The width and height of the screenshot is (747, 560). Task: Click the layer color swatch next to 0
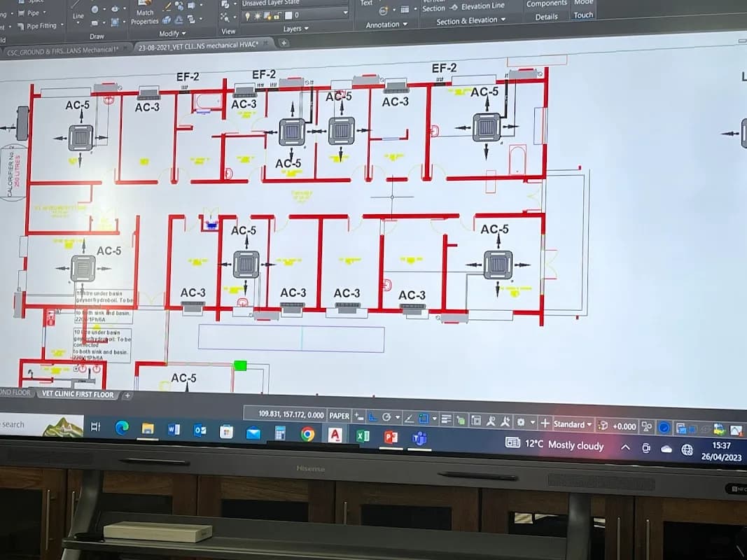point(288,15)
